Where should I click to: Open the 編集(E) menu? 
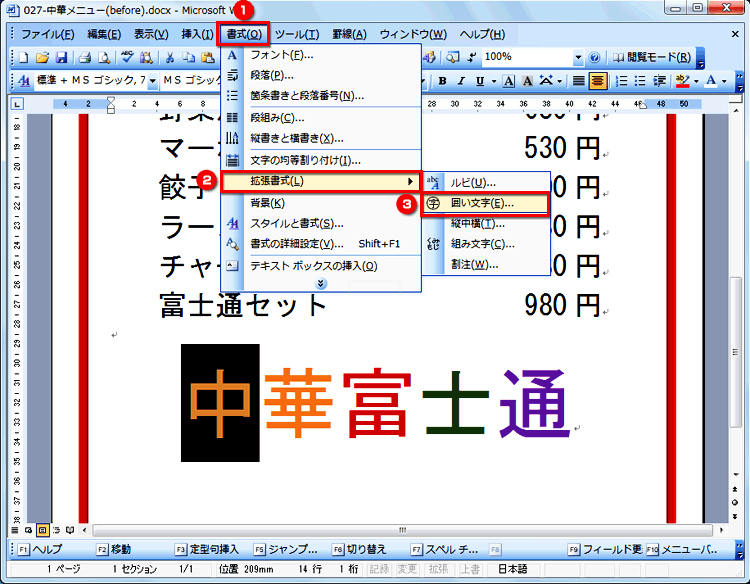coord(104,34)
